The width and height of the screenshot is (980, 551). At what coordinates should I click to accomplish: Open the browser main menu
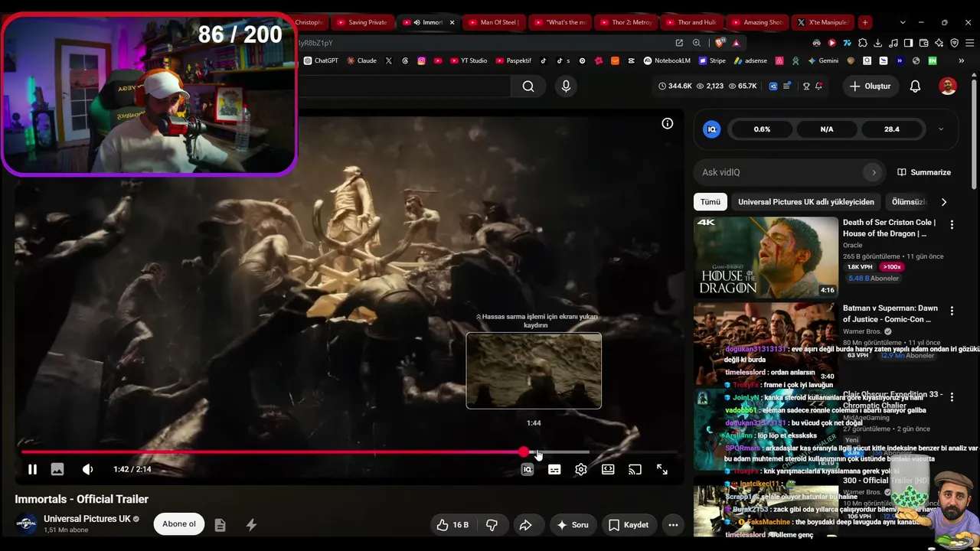point(969,43)
